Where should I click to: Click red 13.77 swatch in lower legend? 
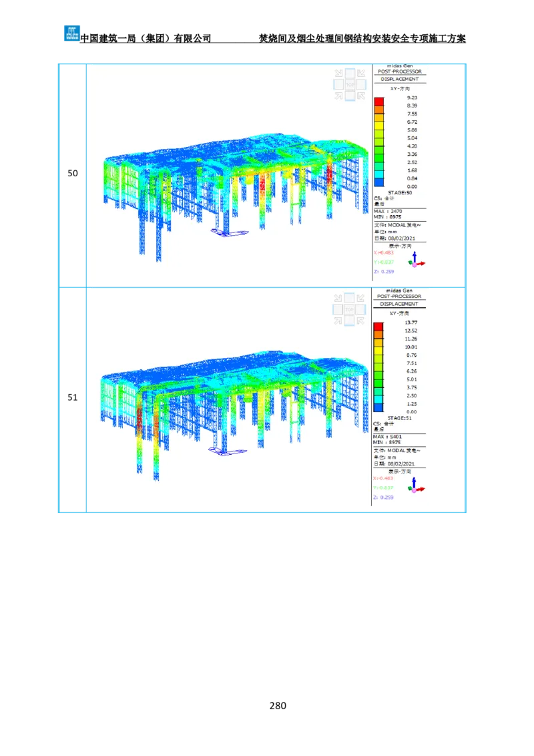coord(378,327)
